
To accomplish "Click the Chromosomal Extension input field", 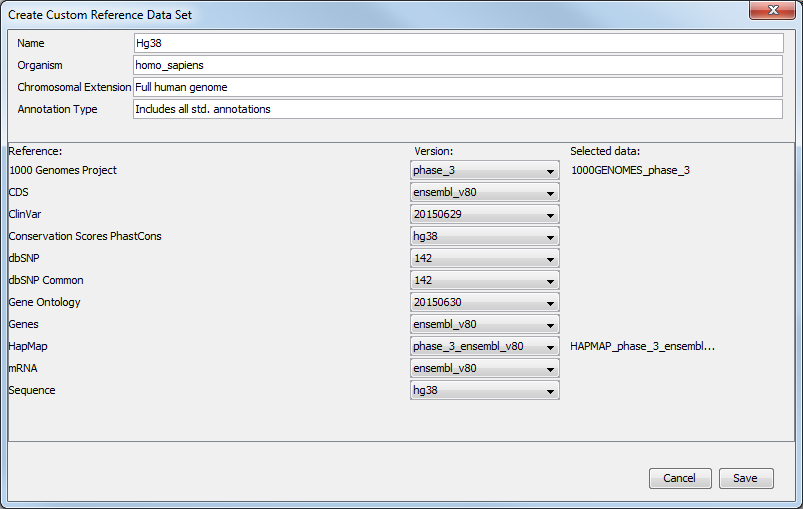I will click(458, 87).
